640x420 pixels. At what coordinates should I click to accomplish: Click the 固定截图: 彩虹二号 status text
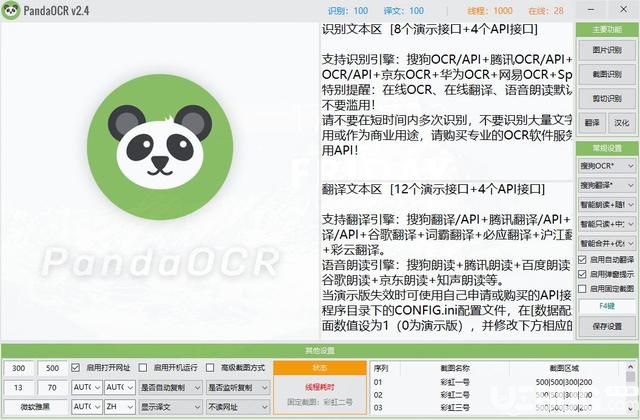pos(320,402)
